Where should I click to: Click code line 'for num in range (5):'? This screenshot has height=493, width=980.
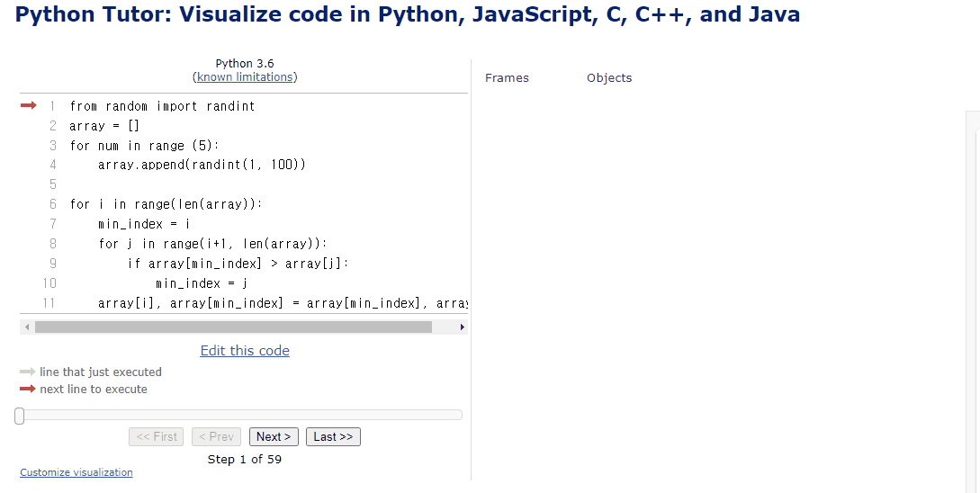pos(144,146)
